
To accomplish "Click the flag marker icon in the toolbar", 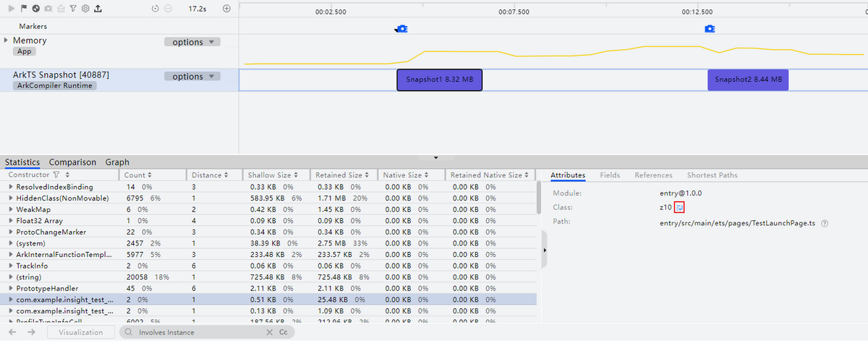I will (x=24, y=9).
